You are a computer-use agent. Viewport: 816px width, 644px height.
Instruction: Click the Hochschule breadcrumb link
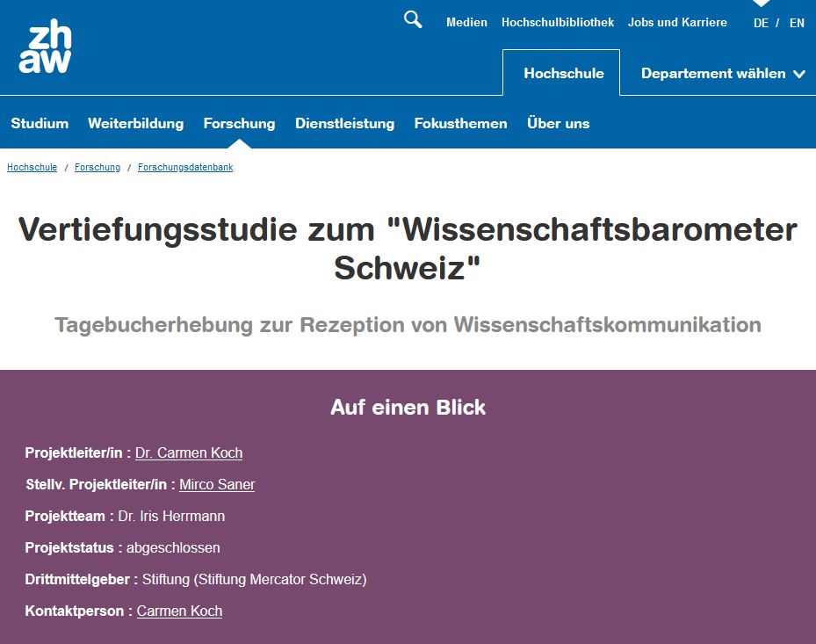32,167
